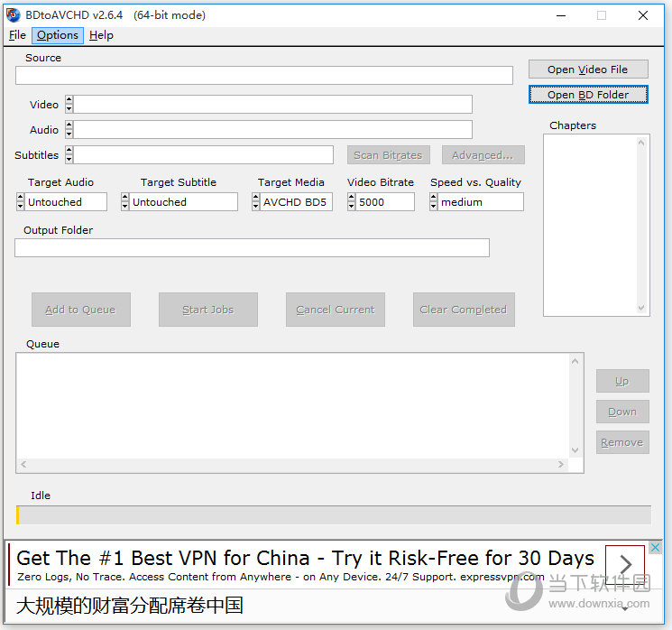672x630 pixels.
Task: Click inside the Chapters list box
Action: (591, 225)
